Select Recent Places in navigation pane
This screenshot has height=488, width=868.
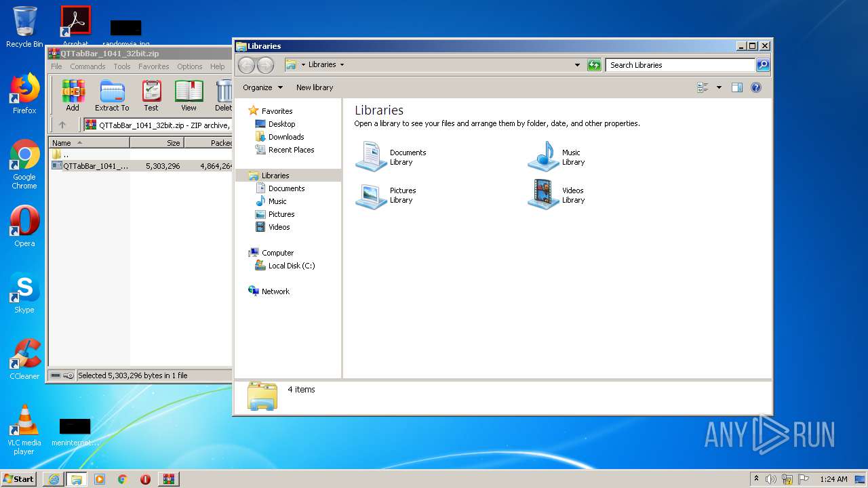[x=291, y=150]
